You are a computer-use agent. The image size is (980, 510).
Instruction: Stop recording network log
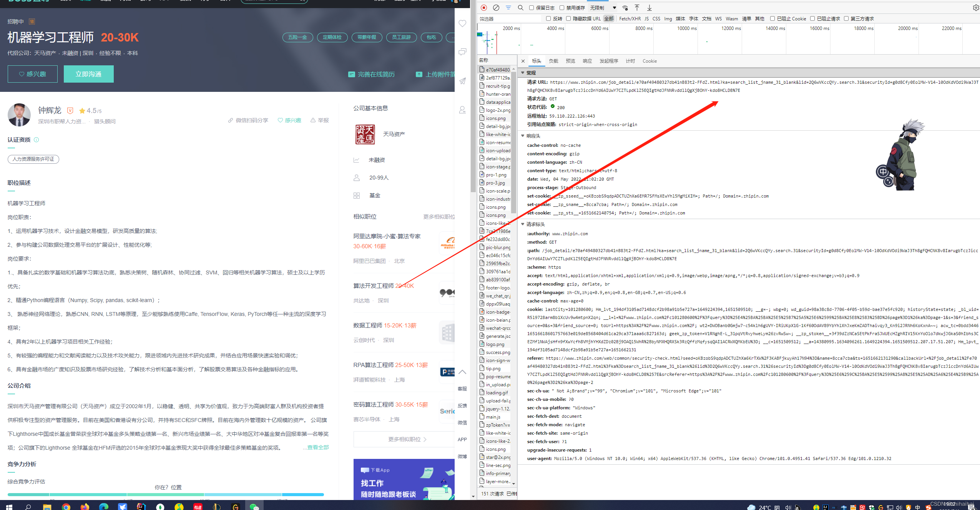(x=484, y=8)
